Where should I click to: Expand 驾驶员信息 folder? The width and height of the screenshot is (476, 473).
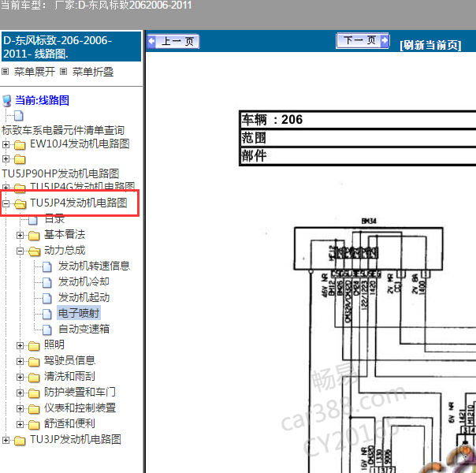point(20,361)
